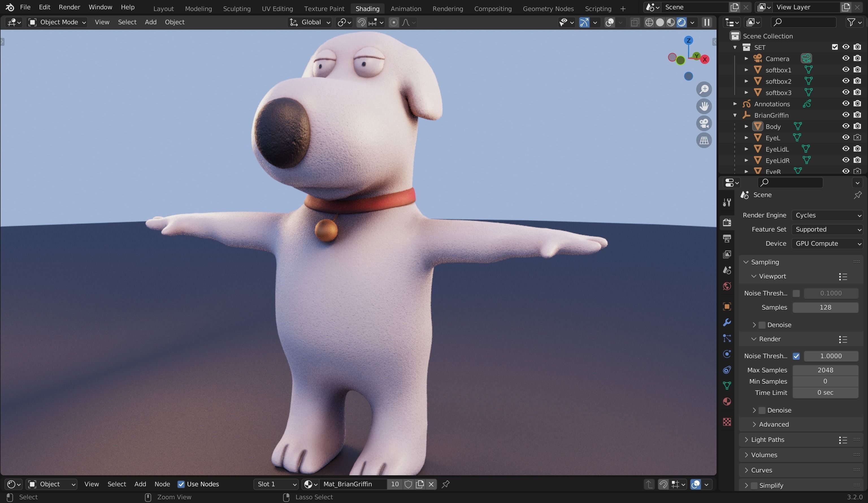Hide the Body mesh in viewport
Screen dimensions: 868x503
[846, 126]
